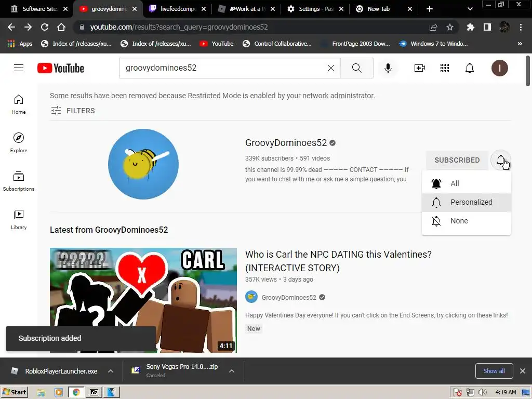Close the groovydomino tab
532x399 pixels.
pos(135,9)
